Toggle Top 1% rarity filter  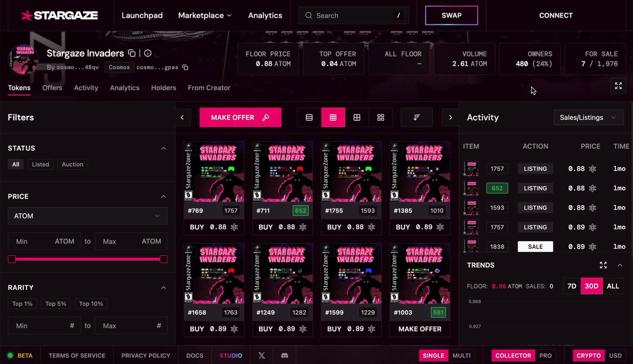point(22,304)
